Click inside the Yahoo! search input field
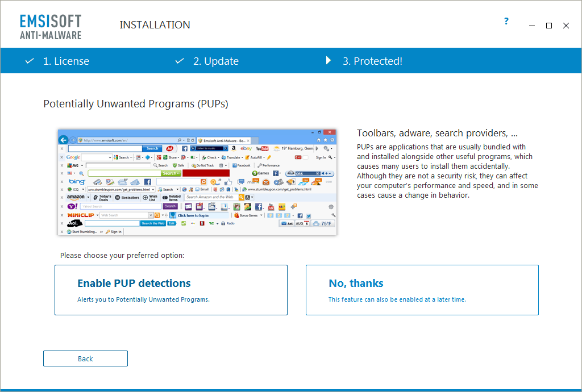This screenshot has width=582, height=392. 120,206
